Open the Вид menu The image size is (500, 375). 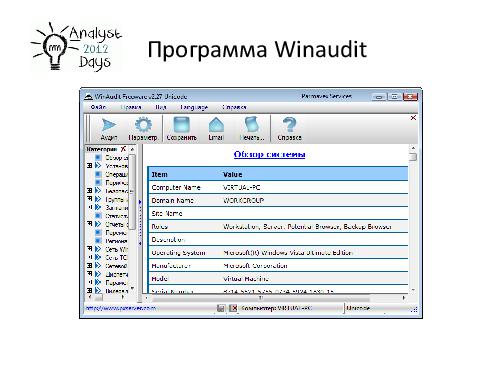point(161,107)
